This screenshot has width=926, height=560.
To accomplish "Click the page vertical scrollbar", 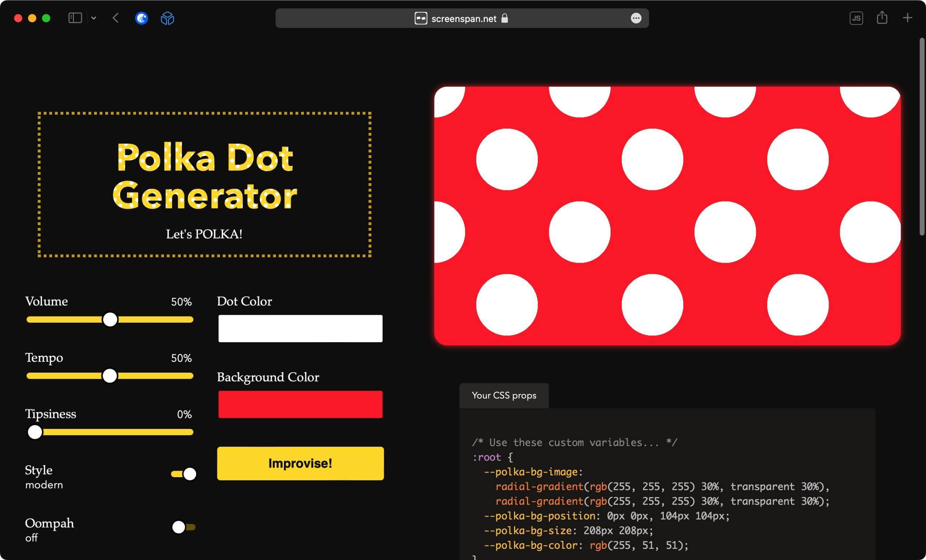I will 922,137.
